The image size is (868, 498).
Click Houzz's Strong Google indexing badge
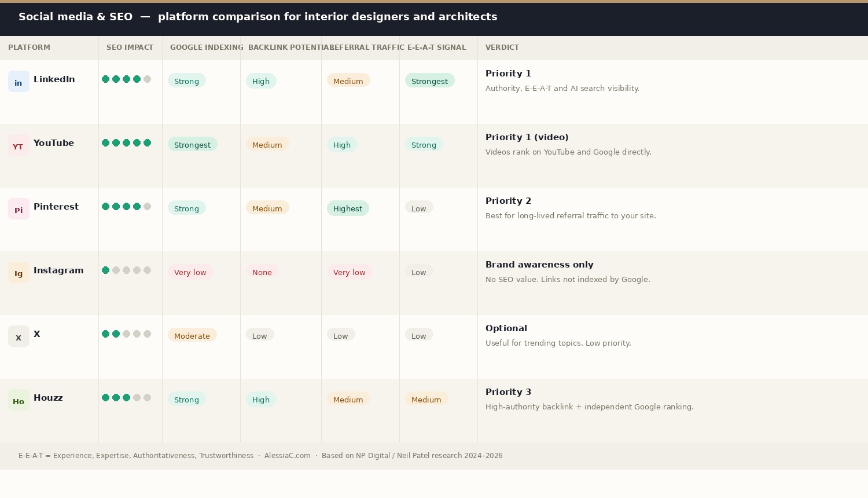(186, 400)
